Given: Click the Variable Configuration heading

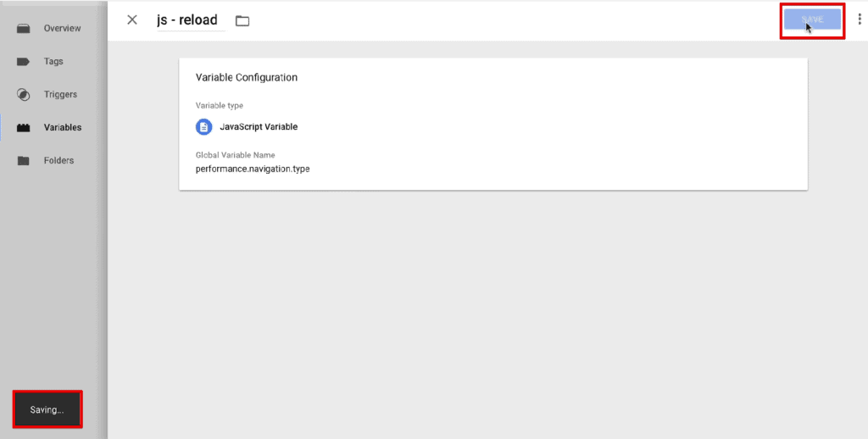Looking at the screenshot, I should [247, 77].
